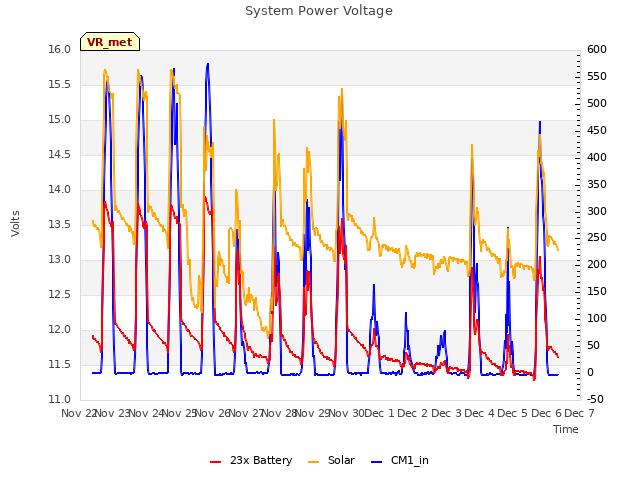Screen dimensions: 640x480
Task: Click the 14.0 left axis label
Action: click(x=60, y=189)
